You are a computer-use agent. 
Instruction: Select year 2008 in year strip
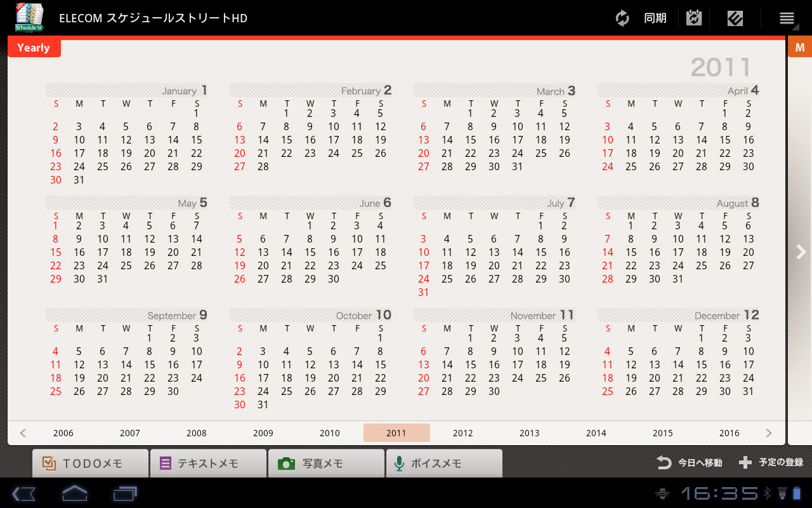click(197, 433)
